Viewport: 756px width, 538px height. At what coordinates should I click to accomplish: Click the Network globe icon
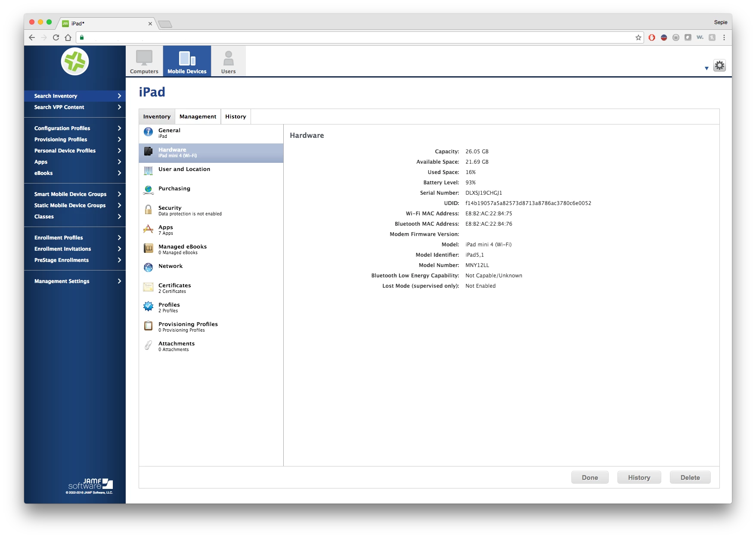click(149, 267)
